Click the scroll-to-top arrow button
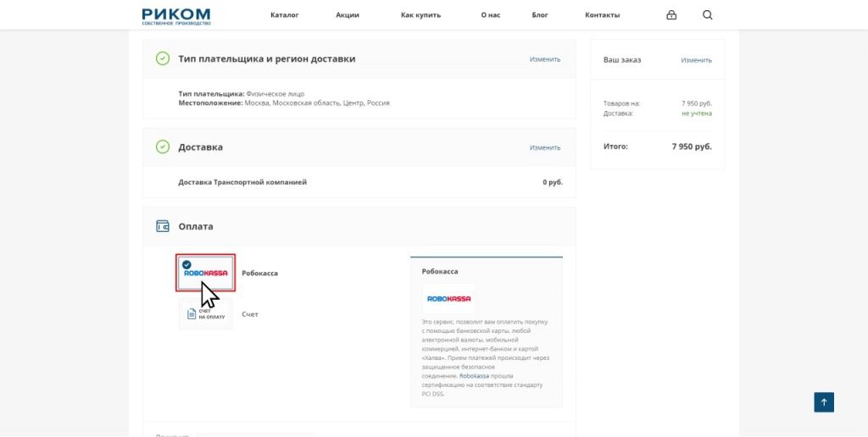 pos(824,402)
